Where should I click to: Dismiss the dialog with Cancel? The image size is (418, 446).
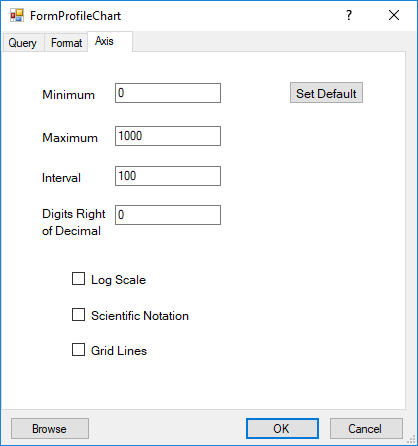point(366,429)
